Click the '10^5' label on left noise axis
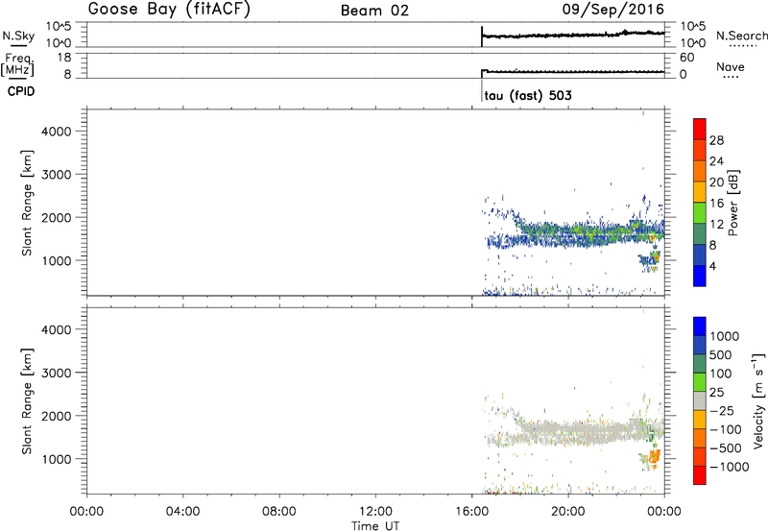The height and width of the screenshot is (532, 768). [59, 27]
